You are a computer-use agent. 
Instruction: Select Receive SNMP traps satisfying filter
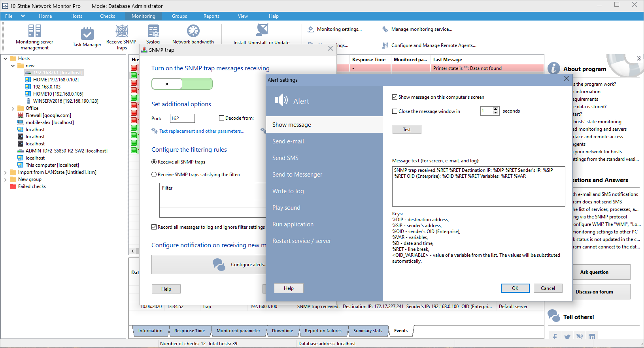coord(154,175)
